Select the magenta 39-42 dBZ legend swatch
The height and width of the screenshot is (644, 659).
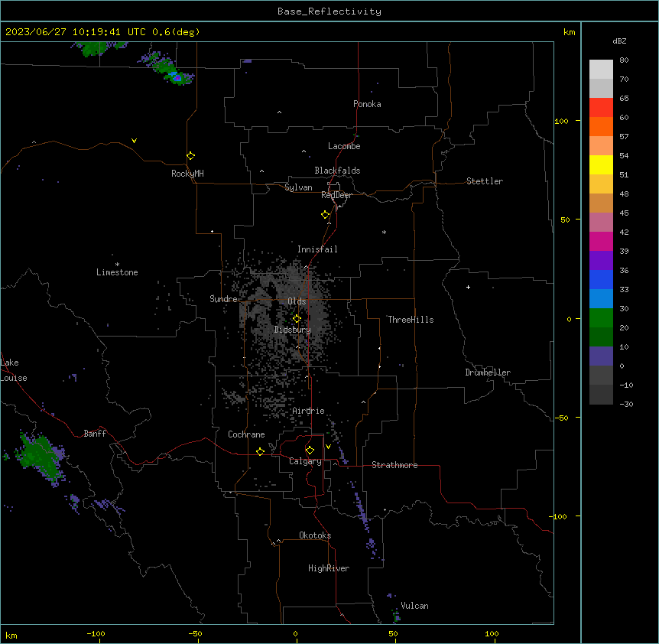pyautogui.click(x=601, y=241)
